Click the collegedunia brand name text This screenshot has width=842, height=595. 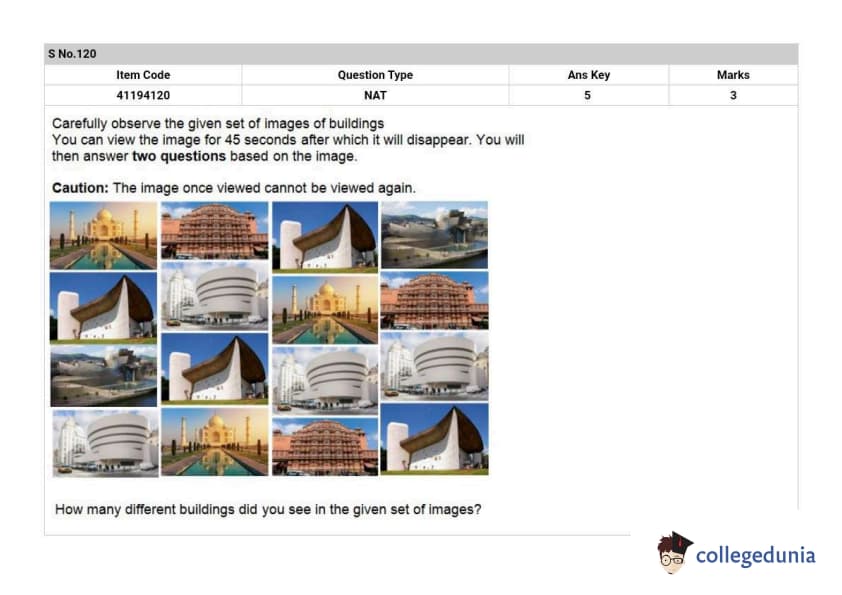pyautogui.click(x=755, y=555)
